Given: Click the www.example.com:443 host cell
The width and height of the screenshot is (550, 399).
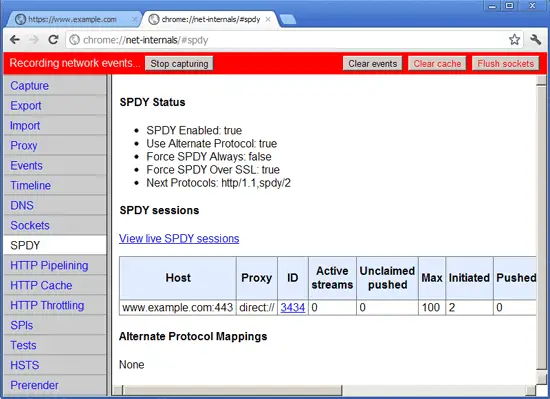Looking at the screenshot, I should (x=178, y=307).
